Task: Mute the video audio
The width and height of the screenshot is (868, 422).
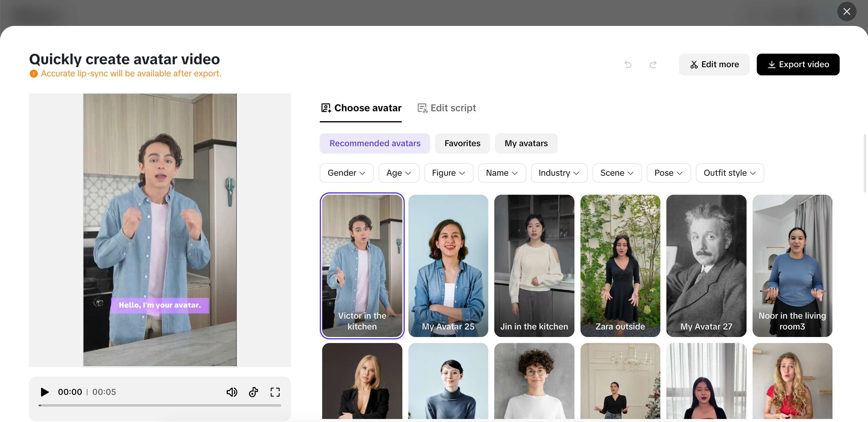Action: coord(232,392)
